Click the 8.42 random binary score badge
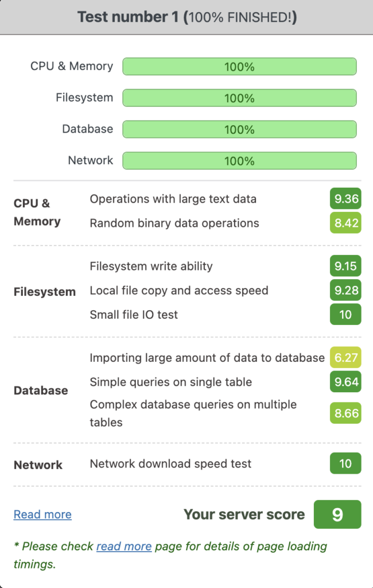Image resolution: width=373 pixels, height=588 pixels. (345, 223)
